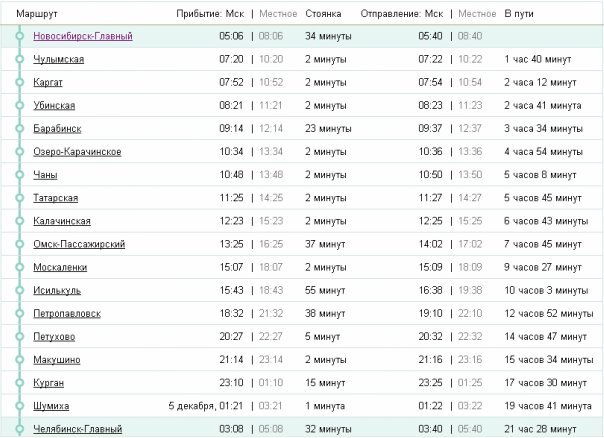Click the route stop marker beside Чаны
The height and width of the screenshot is (438, 604).
[x=19, y=175]
